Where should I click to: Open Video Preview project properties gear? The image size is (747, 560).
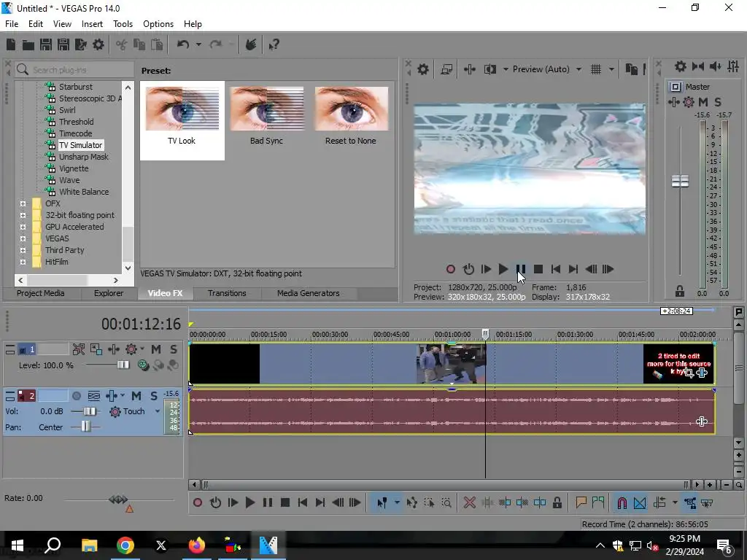(422, 69)
